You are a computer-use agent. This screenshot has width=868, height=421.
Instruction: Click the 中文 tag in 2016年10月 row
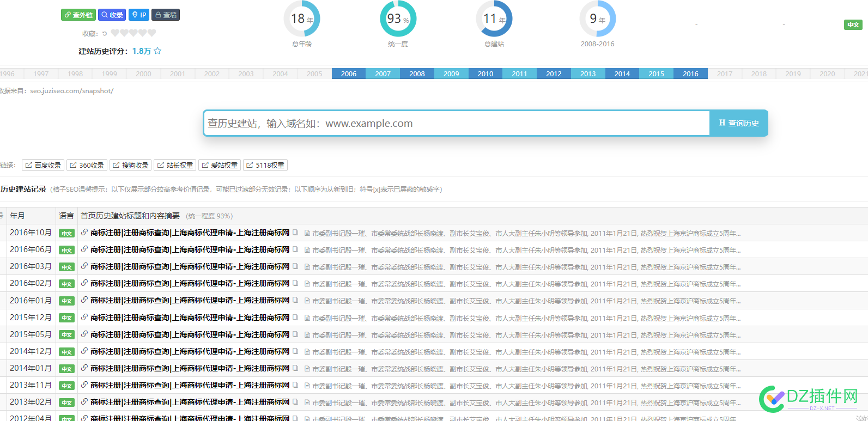(x=67, y=233)
